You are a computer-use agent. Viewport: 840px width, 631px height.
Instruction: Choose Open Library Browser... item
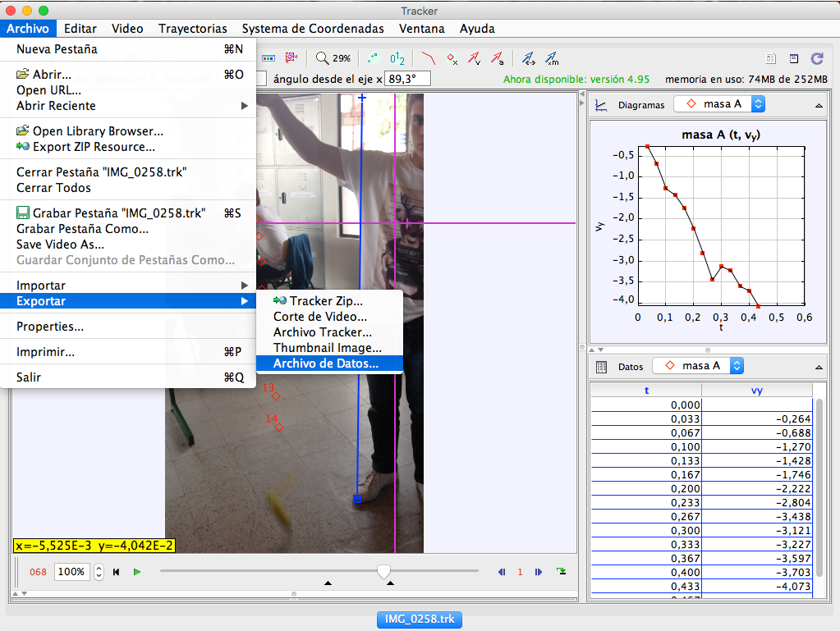pos(128,131)
